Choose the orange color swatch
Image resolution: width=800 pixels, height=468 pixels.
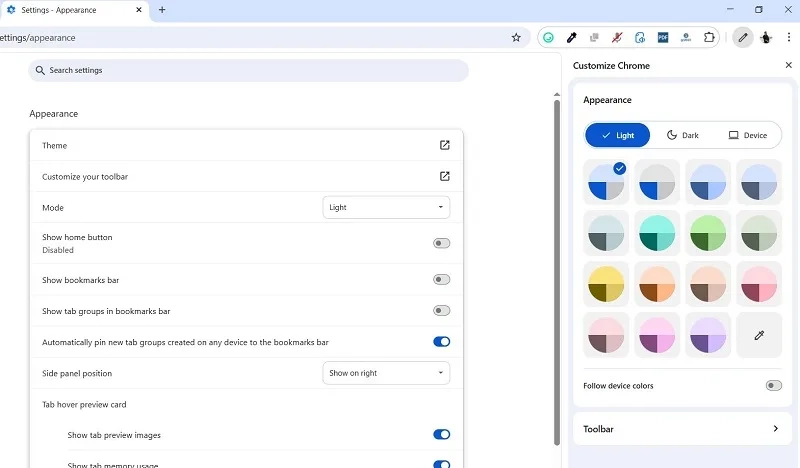click(657, 284)
